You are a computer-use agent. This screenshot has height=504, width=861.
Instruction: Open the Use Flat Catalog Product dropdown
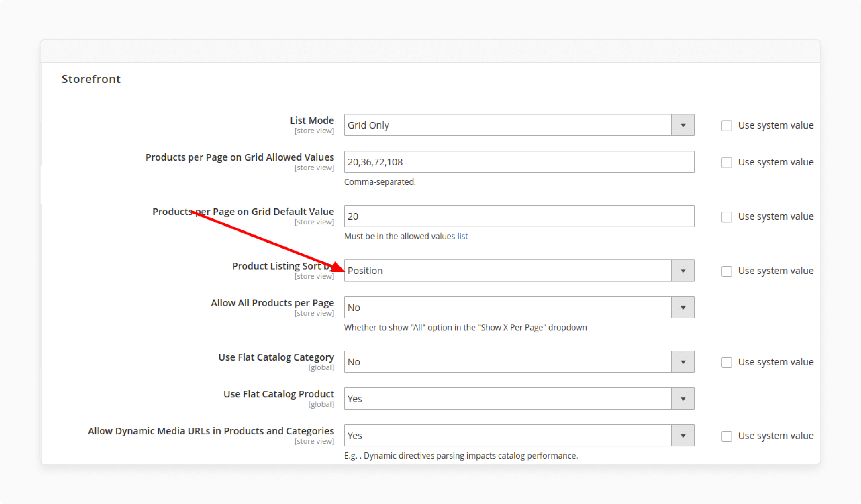click(519, 399)
